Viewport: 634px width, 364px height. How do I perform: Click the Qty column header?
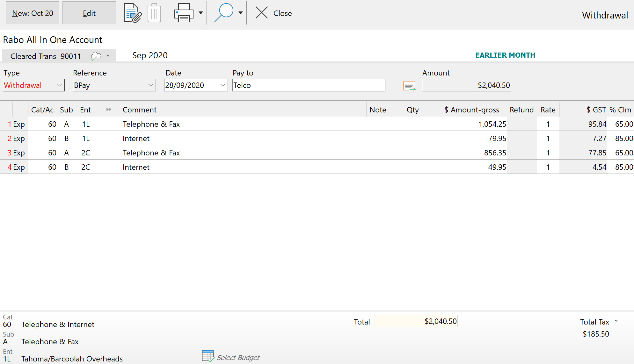coord(413,110)
